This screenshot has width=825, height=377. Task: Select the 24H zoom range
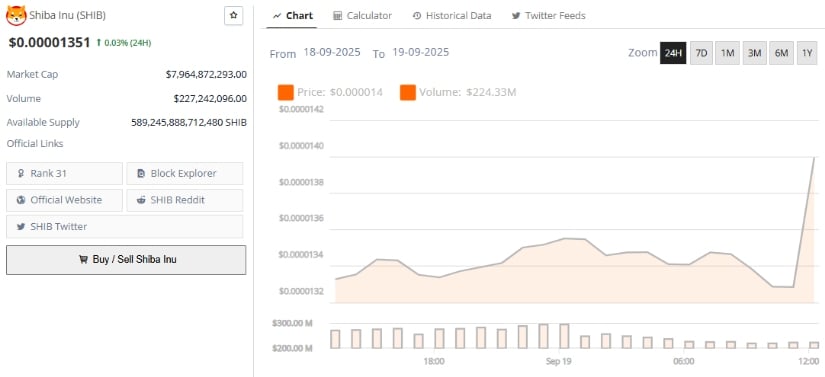tap(673, 53)
